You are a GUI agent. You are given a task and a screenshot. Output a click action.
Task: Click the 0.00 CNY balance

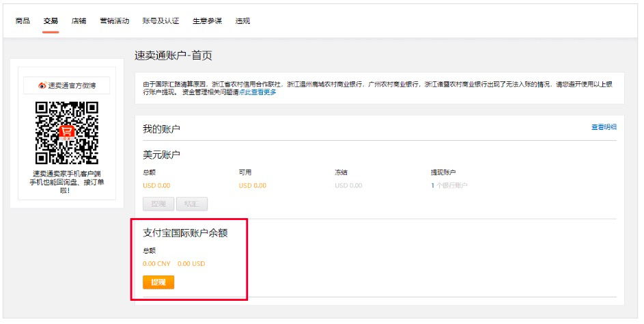[x=156, y=264]
